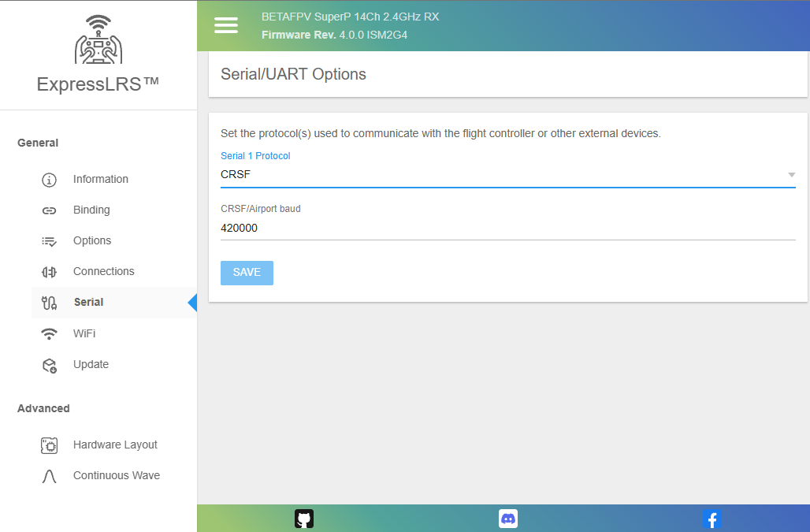The width and height of the screenshot is (810, 532).
Task: Open the Hardware Layout page label
Action: pos(115,445)
